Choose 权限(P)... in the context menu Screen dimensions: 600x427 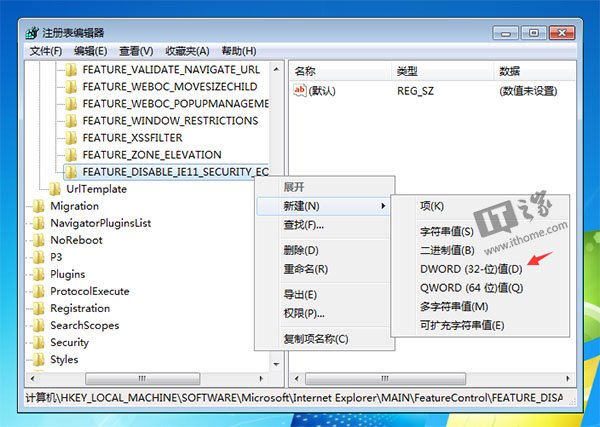325,313
